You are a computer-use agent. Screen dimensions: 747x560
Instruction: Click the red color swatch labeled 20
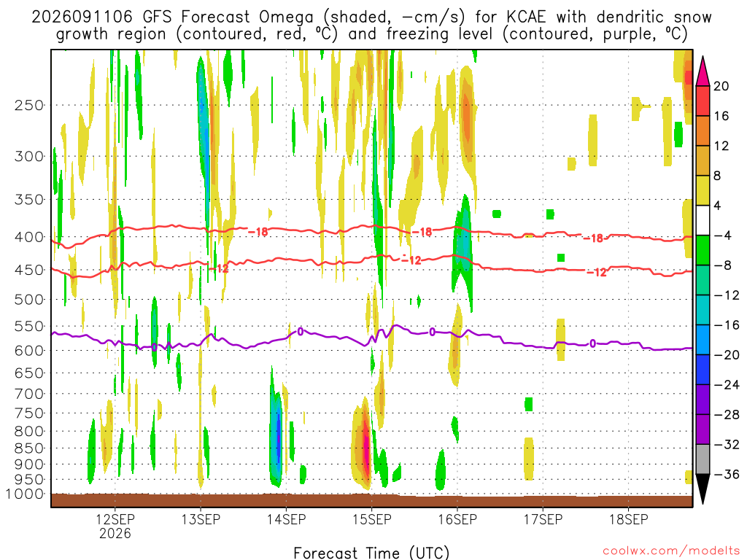[703, 101]
